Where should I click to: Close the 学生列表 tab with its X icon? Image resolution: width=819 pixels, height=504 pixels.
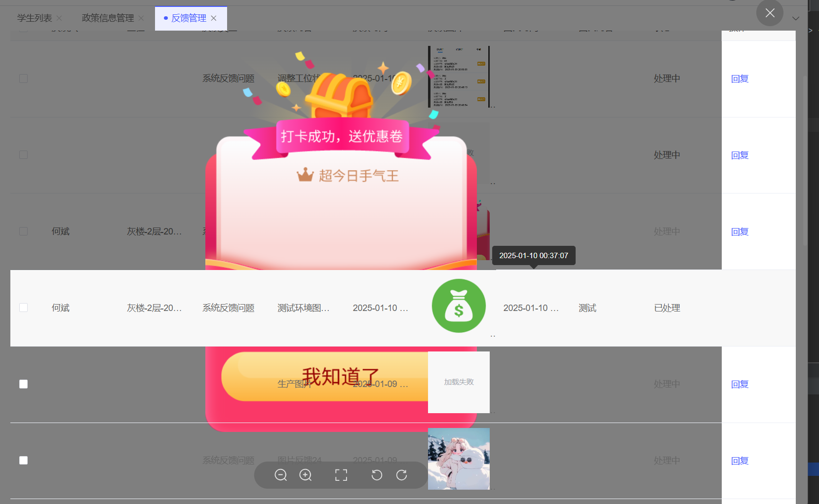[59, 18]
